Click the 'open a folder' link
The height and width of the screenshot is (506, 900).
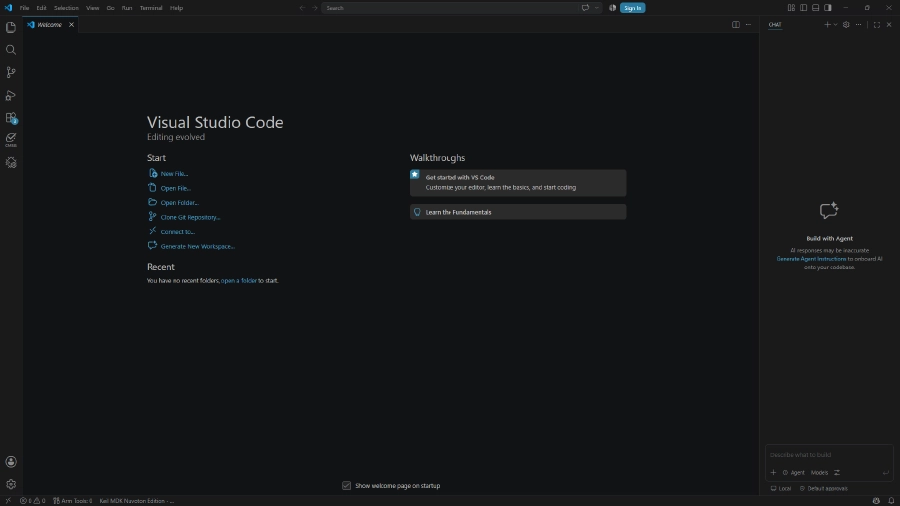(x=239, y=281)
